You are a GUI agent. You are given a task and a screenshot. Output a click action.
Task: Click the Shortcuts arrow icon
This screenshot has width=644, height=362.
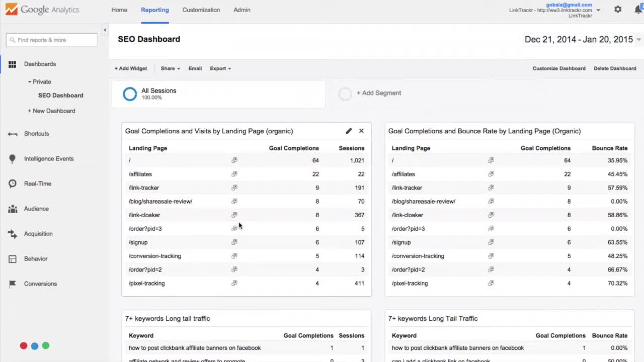(x=13, y=134)
